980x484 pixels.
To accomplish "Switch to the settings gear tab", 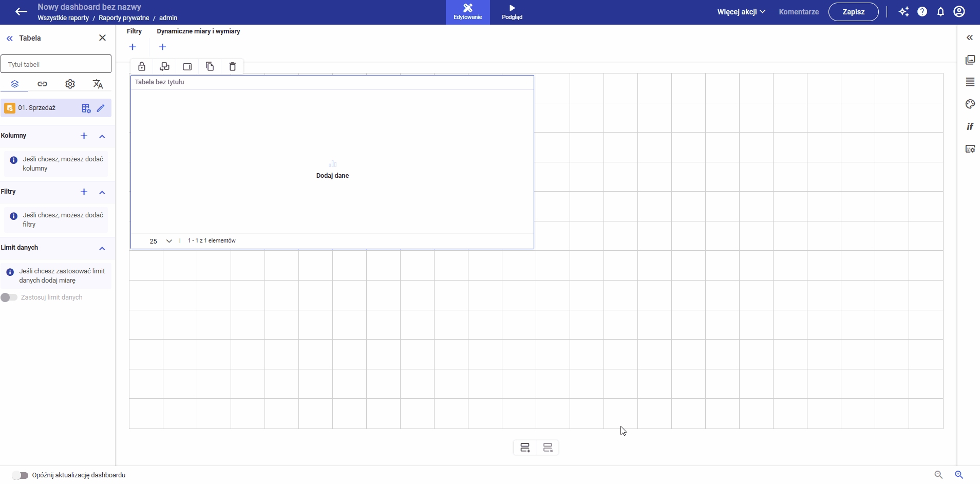I will 70,84.
